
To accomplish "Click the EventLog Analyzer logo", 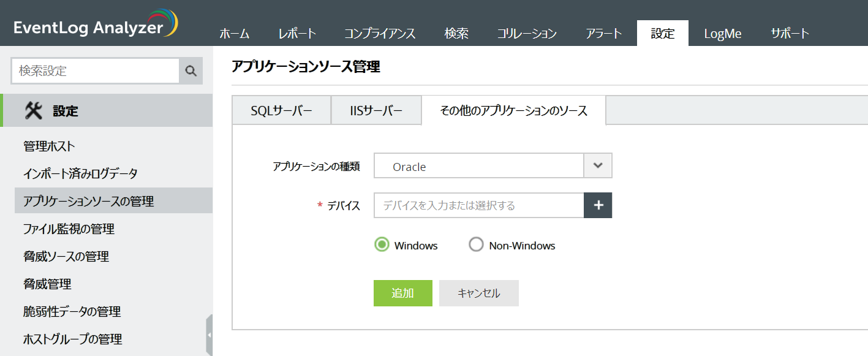I will 96,26.
